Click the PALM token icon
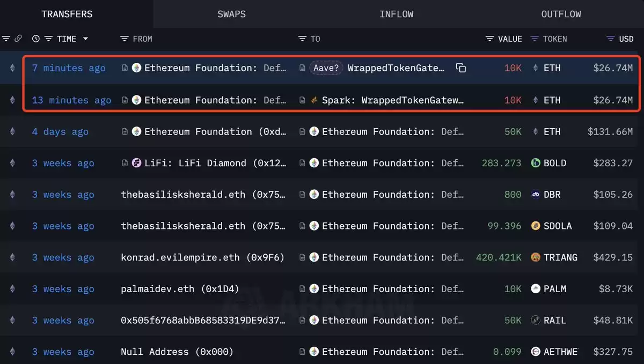The width and height of the screenshot is (644, 364). point(535,289)
